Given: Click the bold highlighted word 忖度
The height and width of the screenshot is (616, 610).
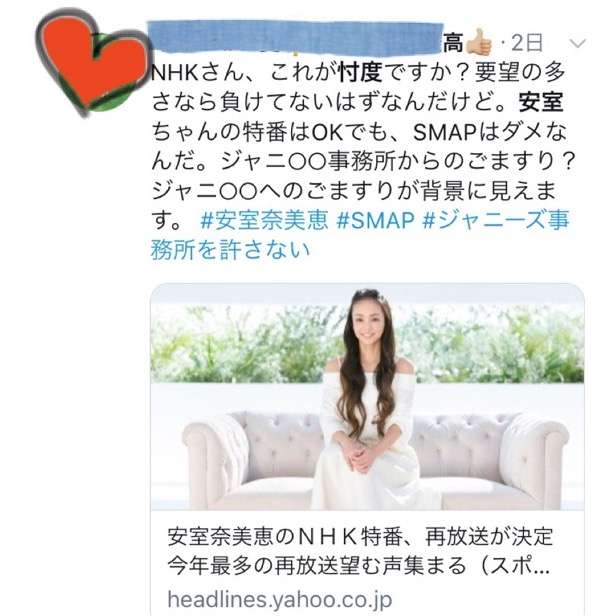Looking at the screenshot, I should coord(360,72).
